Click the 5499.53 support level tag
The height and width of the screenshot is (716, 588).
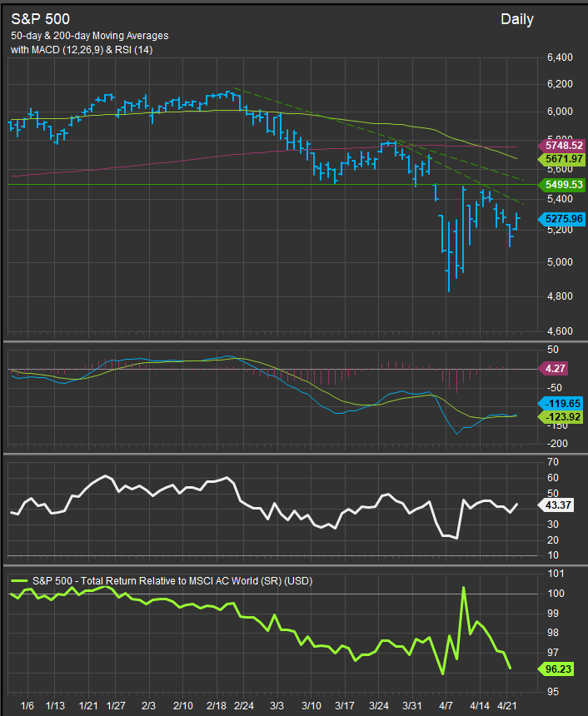(561, 185)
